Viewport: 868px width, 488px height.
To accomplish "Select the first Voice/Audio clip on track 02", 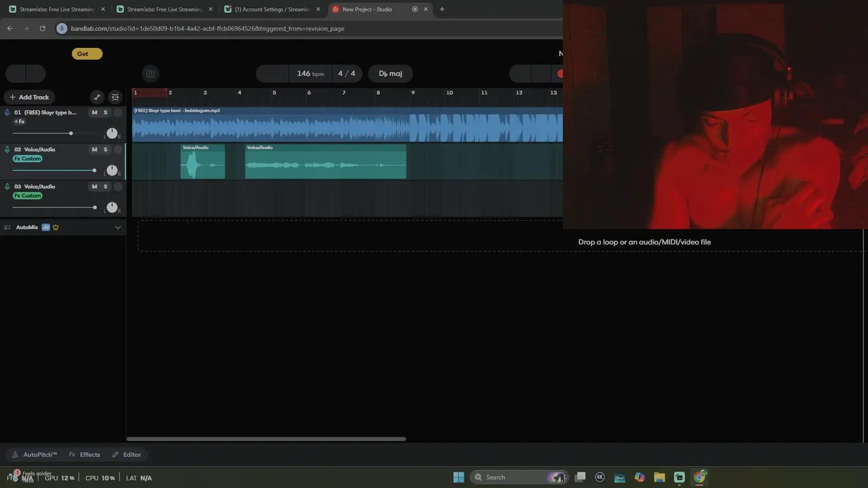I will coord(203,161).
